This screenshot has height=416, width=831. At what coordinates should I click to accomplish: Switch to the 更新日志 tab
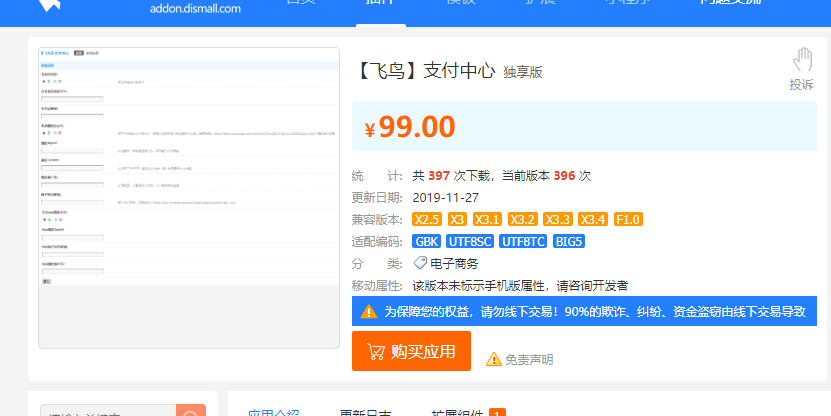tap(365, 412)
